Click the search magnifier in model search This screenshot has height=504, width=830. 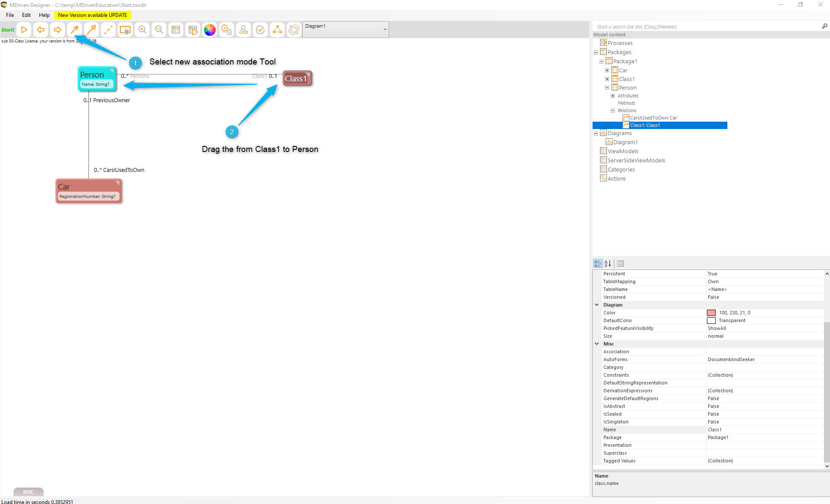[x=824, y=26]
